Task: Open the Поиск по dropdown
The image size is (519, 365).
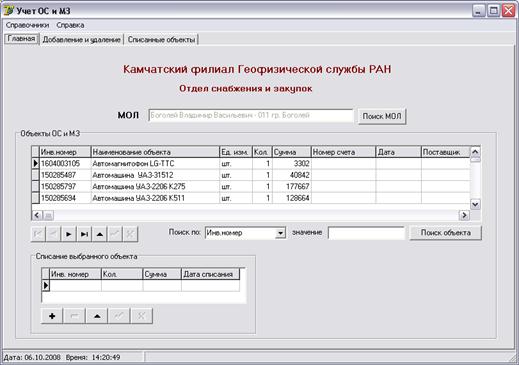Action: (281, 233)
